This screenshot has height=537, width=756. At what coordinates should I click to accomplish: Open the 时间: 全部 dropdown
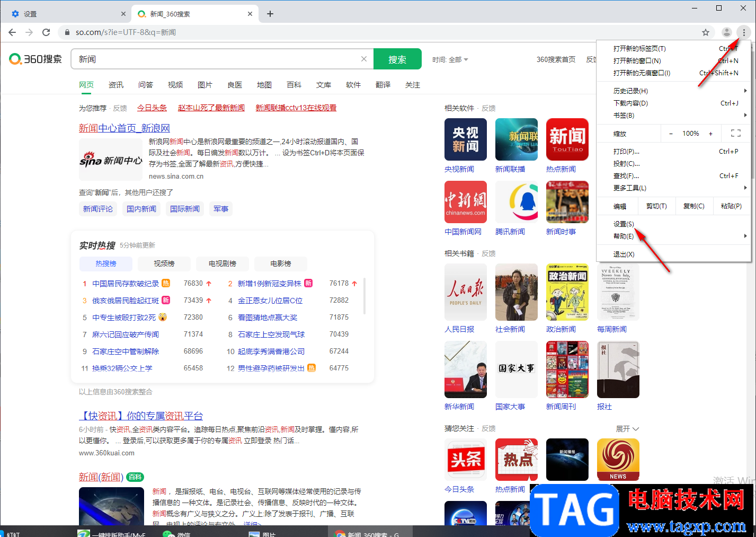pyautogui.click(x=450, y=59)
